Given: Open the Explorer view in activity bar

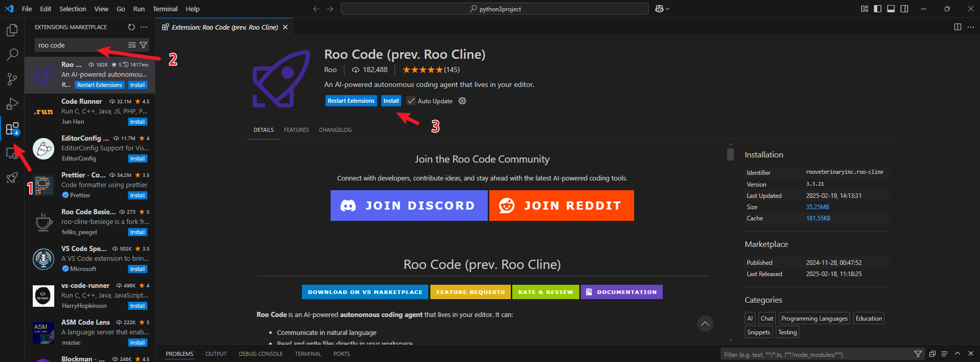Looking at the screenshot, I should tap(12, 30).
